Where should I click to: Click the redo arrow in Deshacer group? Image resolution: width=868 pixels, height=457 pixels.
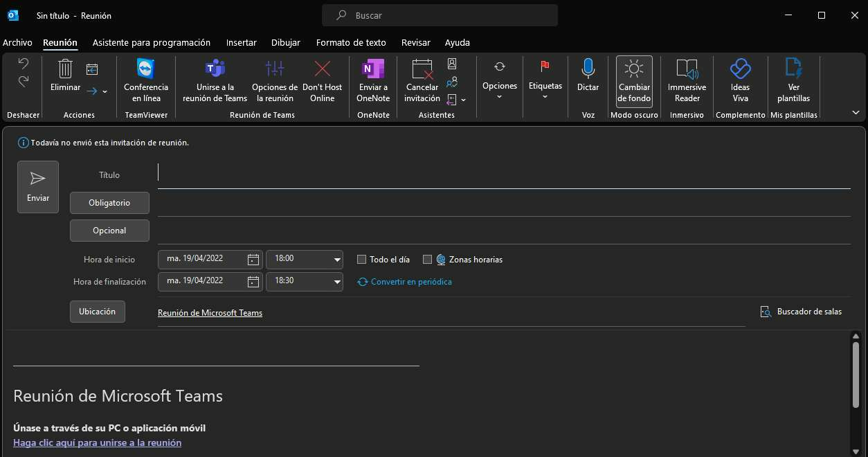coord(24,81)
